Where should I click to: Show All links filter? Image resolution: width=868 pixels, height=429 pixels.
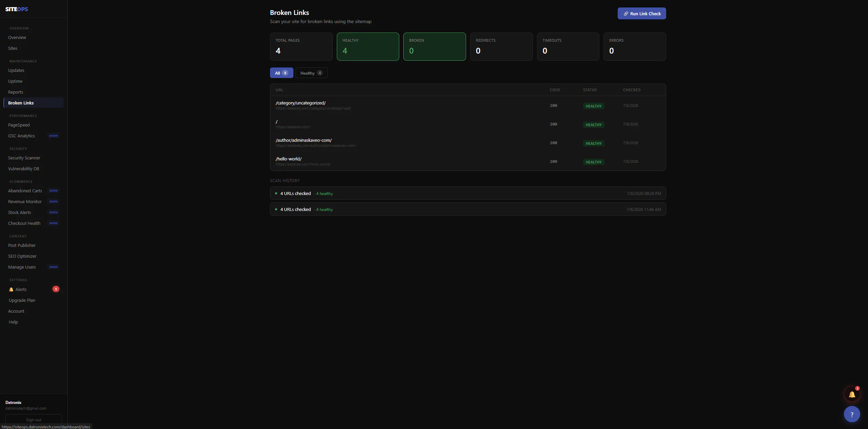281,73
